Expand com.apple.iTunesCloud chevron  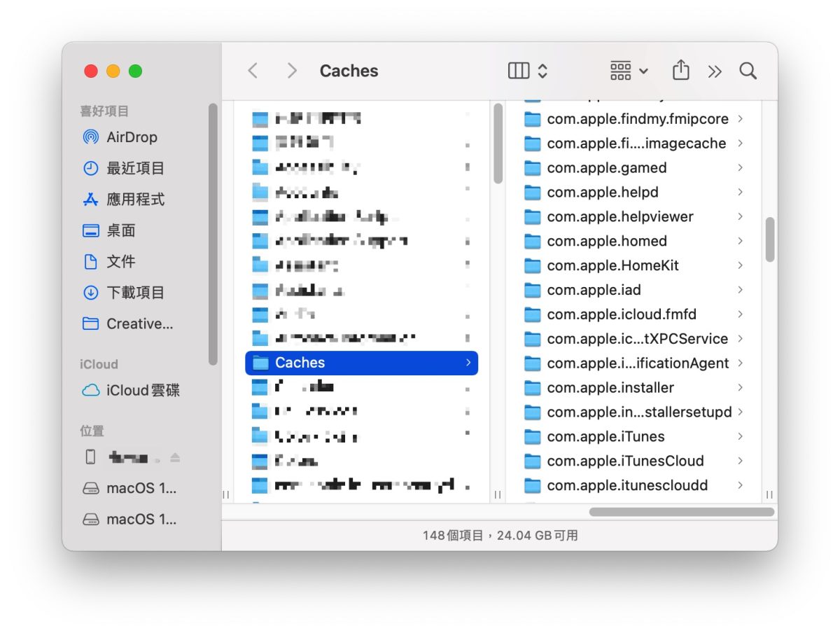coord(740,461)
